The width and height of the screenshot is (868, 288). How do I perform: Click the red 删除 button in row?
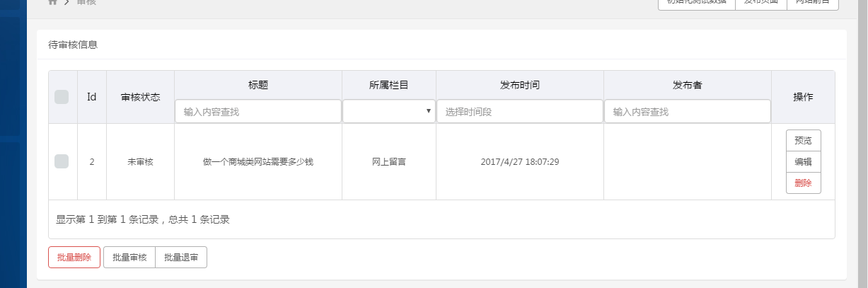tap(803, 183)
